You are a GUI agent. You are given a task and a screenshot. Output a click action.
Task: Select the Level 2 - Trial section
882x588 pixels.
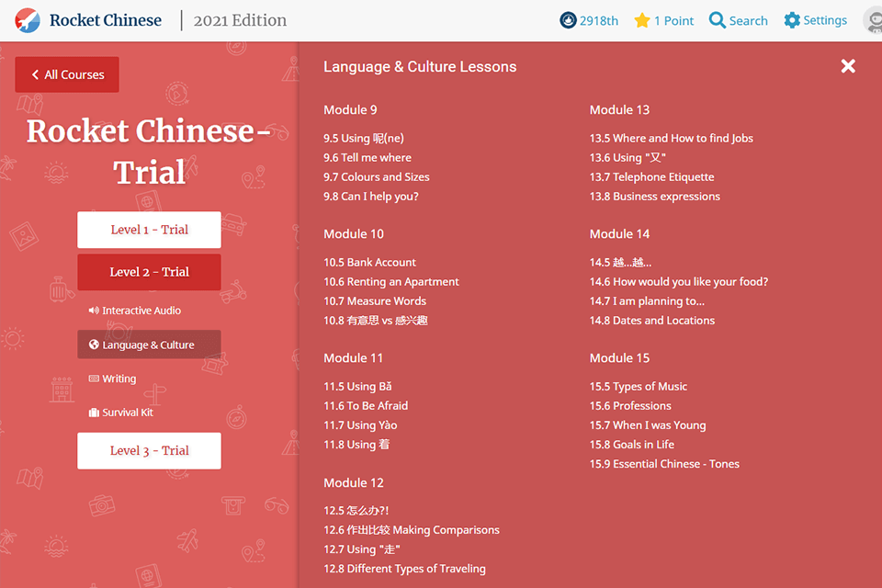click(x=149, y=272)
